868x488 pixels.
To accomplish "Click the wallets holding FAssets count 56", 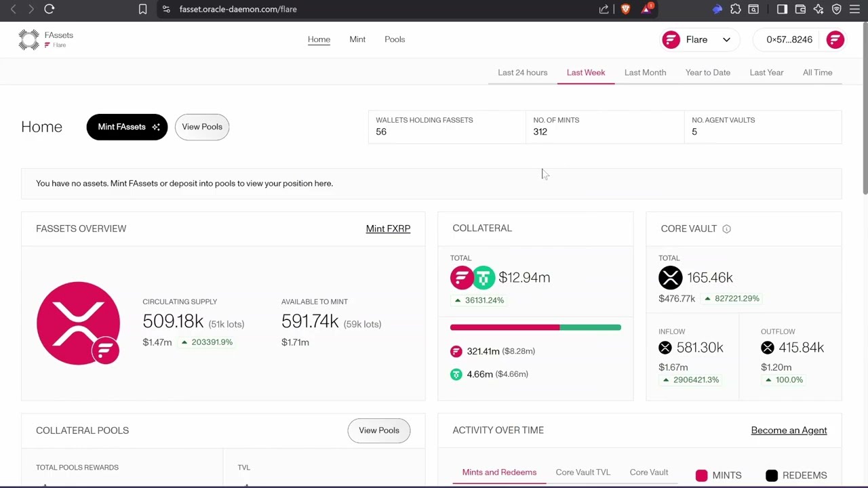I will point(381,132).
